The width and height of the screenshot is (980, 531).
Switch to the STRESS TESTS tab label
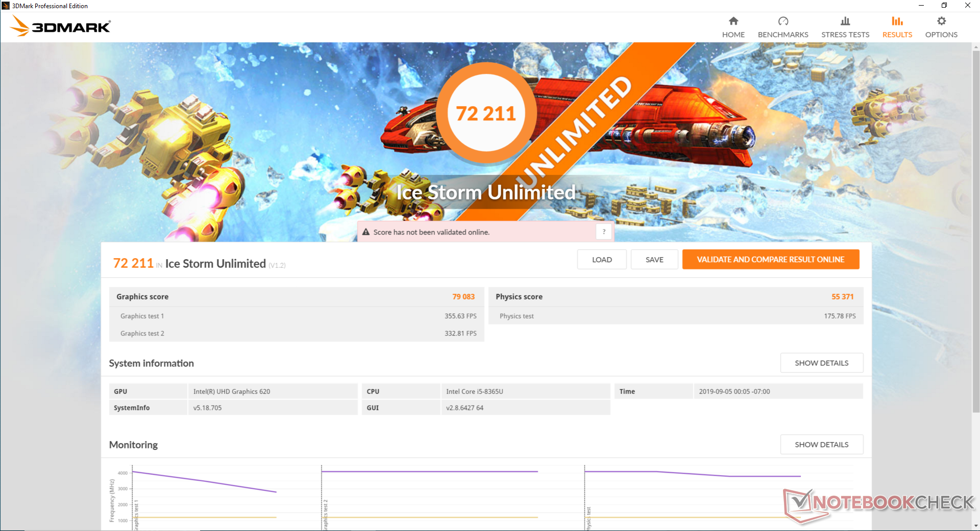(845, 35)
